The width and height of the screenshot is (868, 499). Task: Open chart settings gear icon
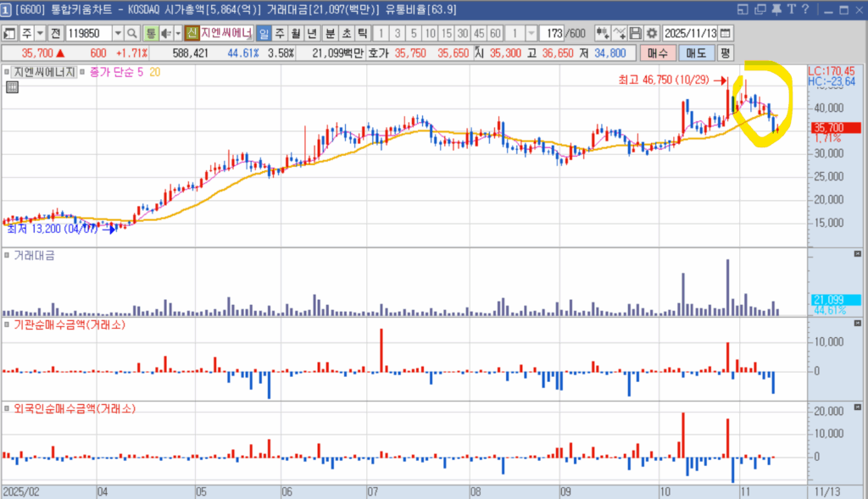(x=651, y=33)
